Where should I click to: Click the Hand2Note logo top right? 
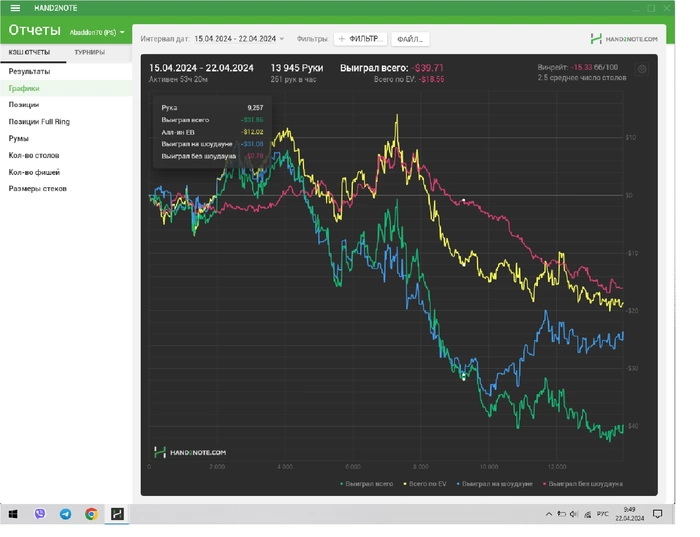pos(624,39)
